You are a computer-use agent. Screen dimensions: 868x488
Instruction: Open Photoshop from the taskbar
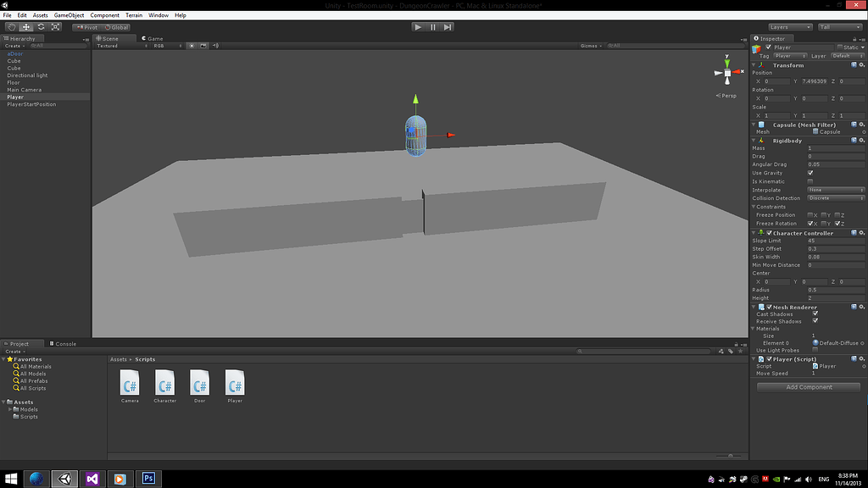coord(147,478)
